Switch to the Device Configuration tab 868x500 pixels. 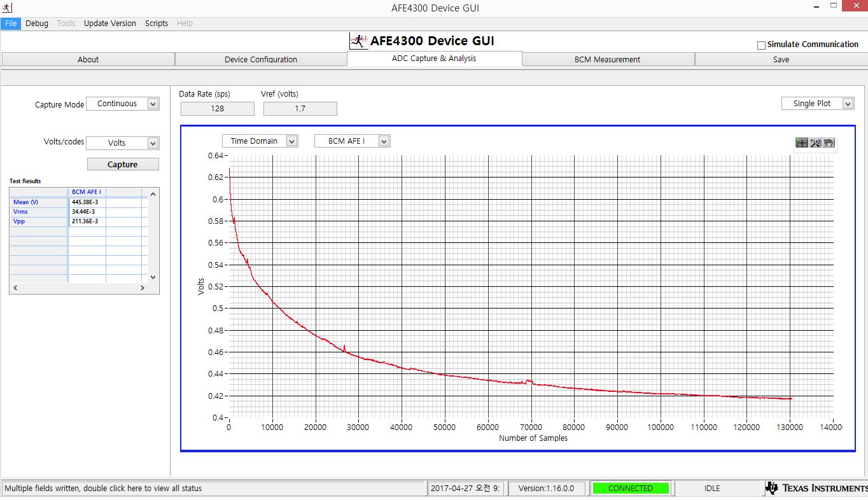click(261, 59)
